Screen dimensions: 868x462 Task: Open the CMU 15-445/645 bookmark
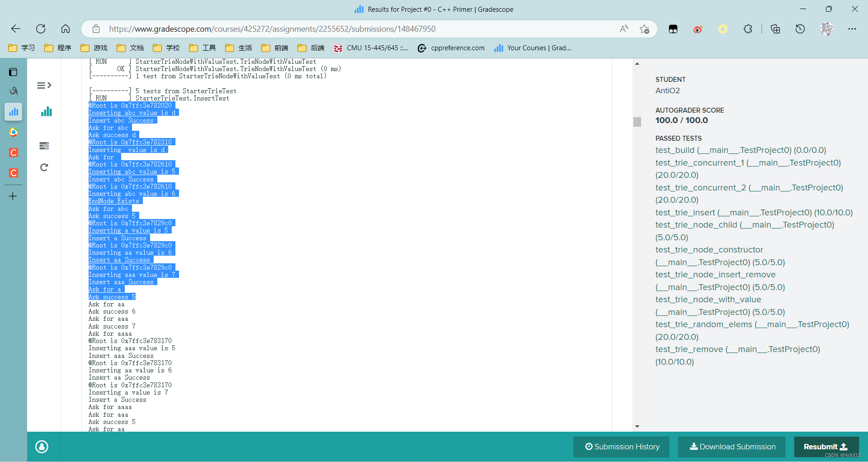(371, 48)
